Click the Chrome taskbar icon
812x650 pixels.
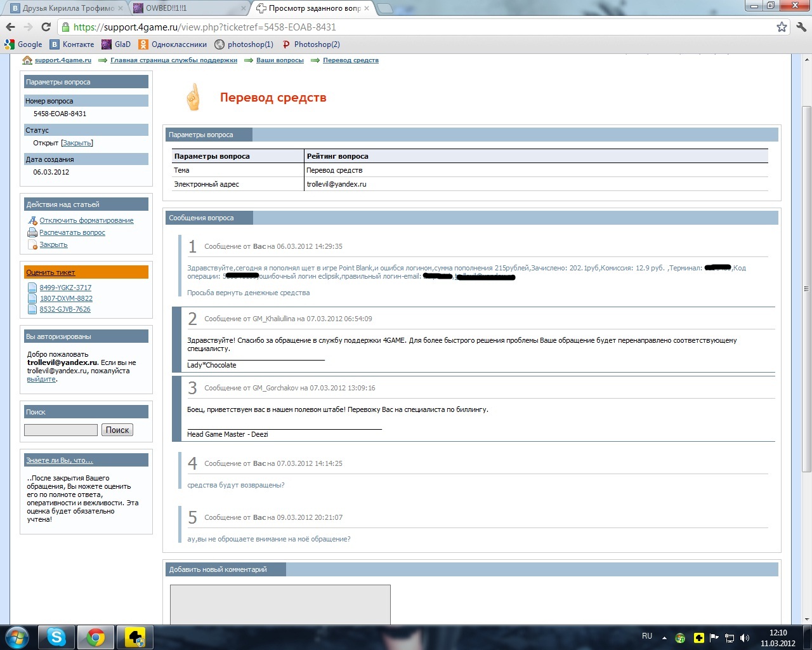pyautogui.click(x=96, y=637)
